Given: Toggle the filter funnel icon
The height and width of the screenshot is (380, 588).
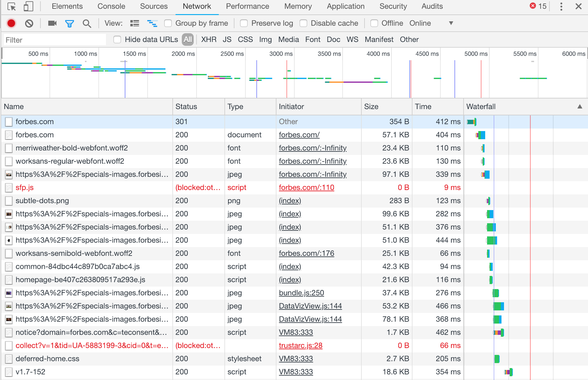Looking at the screenshot, I should click(69, 23).
